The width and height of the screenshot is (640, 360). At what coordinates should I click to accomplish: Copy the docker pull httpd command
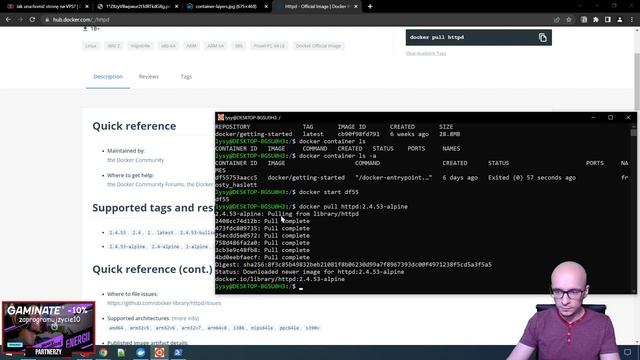point(542,38)
